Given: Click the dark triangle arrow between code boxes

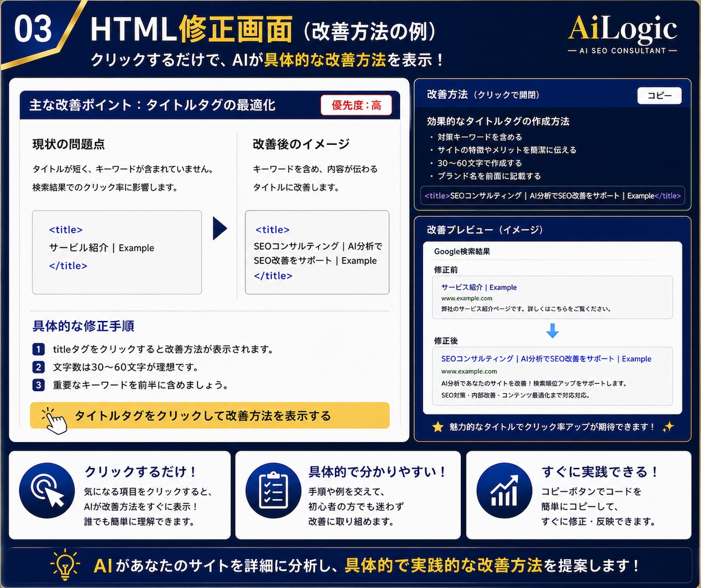Looking at the screenshot, I should 220,229.
